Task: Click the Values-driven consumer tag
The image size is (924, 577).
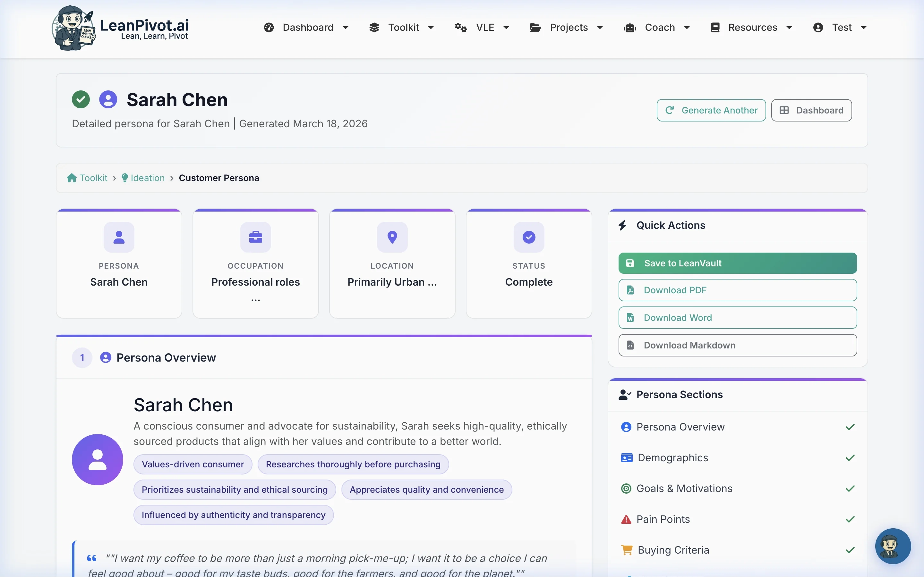Action: pos(193,464)
